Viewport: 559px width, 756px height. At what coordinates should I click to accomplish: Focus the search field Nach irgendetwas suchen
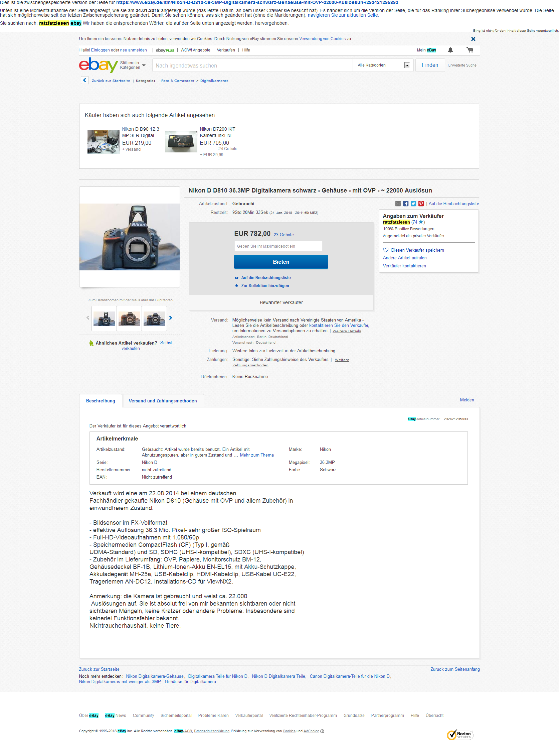click(x=252, y=66)
